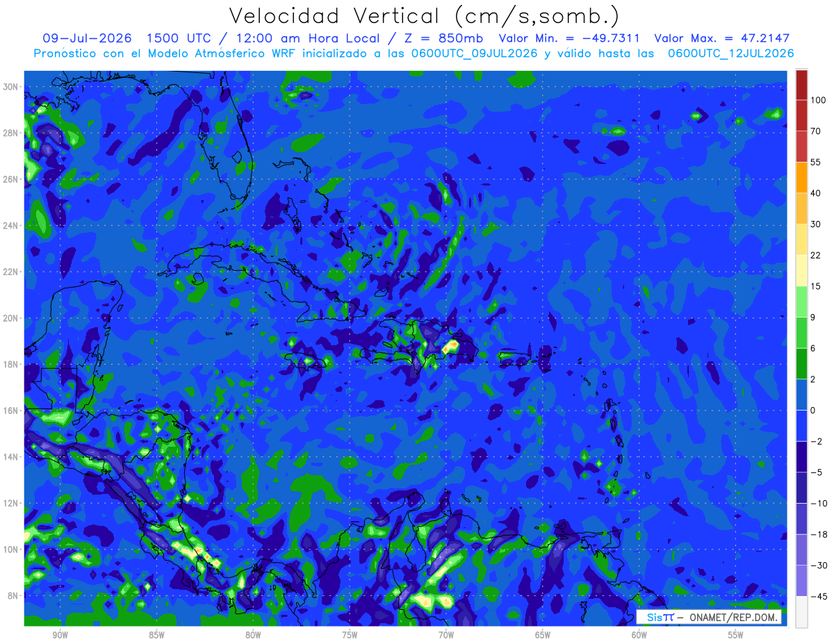The image size is (834, 644).
Task: Click the colorbar label "70"
Action: pyautogui.click(x=816, y=131)
